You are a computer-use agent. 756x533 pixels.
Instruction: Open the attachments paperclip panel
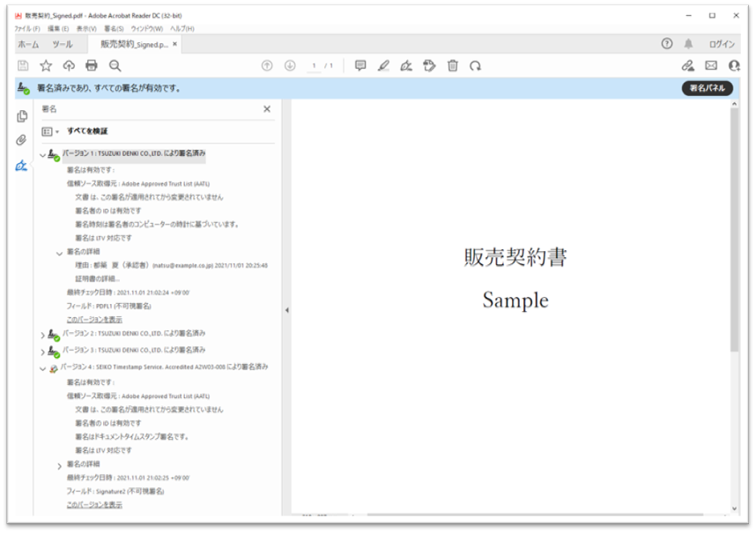tap(21, 139)
